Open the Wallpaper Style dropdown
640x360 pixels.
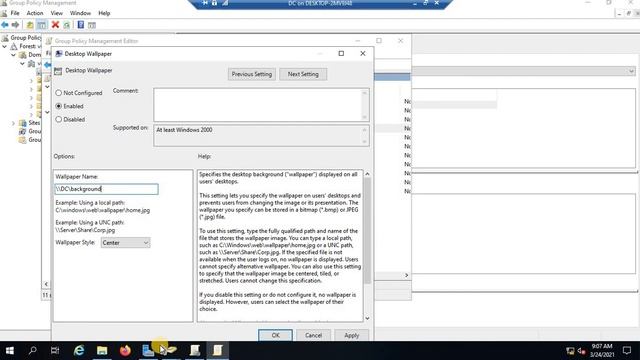point(125,243)
